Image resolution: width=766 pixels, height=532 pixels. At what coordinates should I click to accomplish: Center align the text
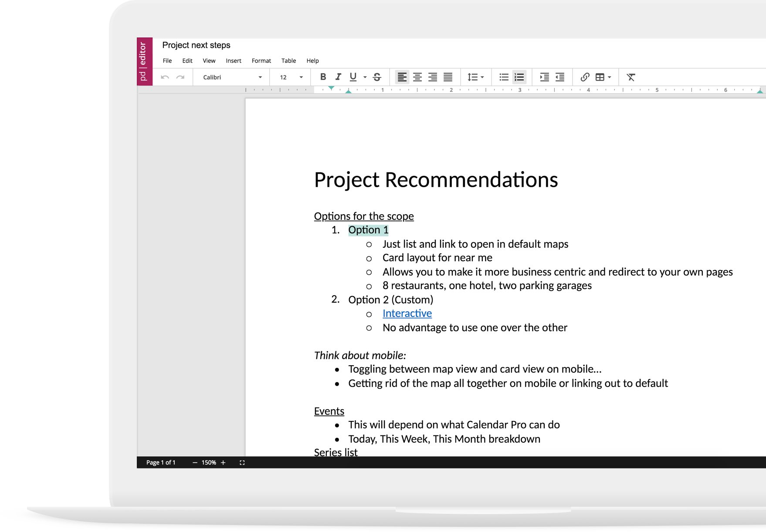417,77
